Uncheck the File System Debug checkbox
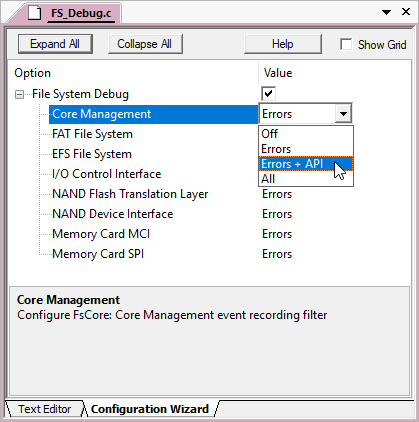 click(x=268, y=94)
